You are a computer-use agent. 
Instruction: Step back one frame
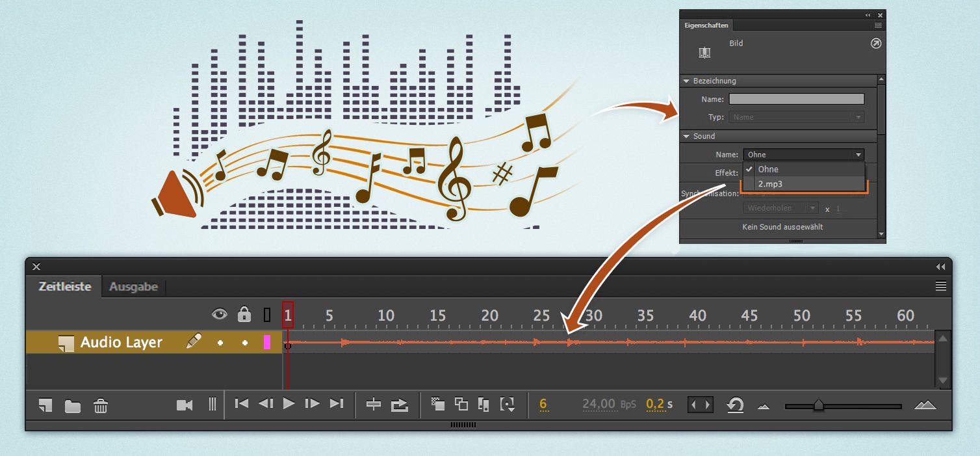pyautogui.click(x=265, y=403)
